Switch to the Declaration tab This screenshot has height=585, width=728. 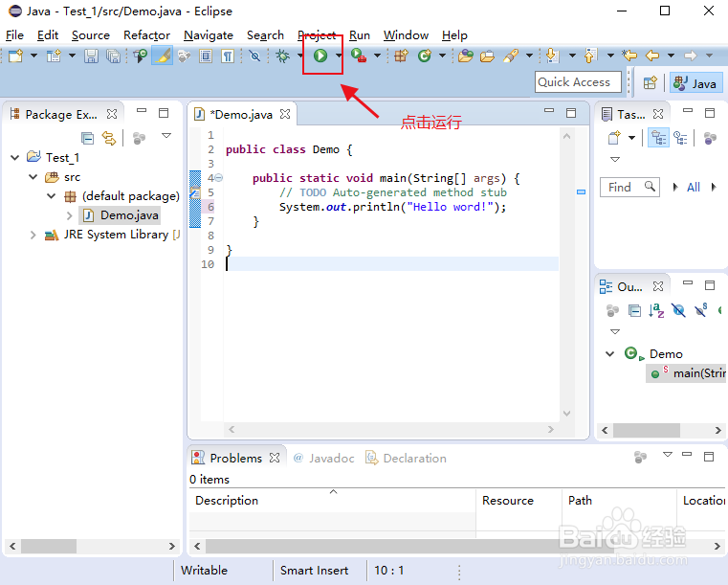[407, 459]
